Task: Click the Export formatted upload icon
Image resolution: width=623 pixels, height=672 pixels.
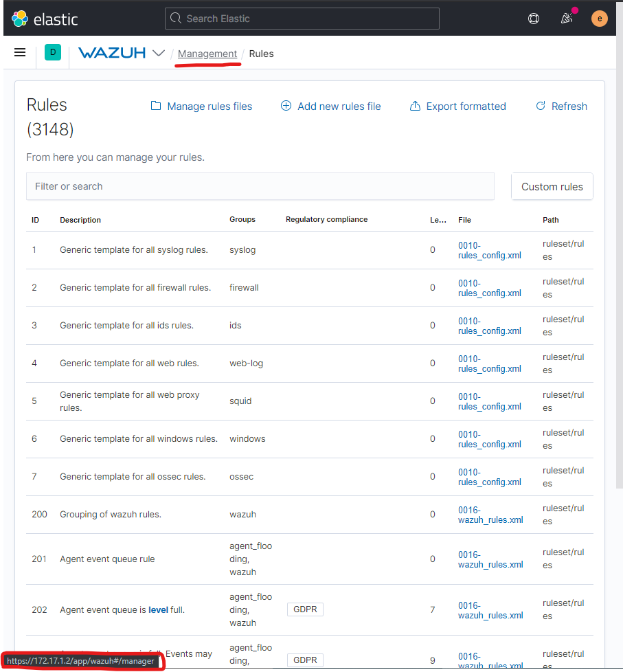Action: [415, 106]
